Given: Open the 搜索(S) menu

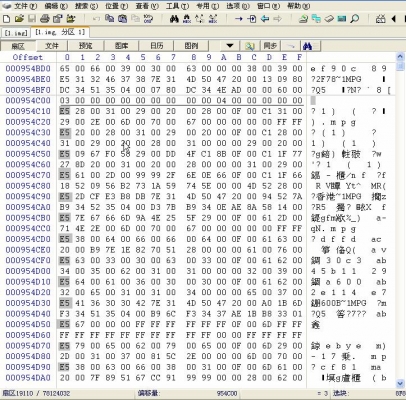Looking at the screenshot, I should click(x=86, y=6).
